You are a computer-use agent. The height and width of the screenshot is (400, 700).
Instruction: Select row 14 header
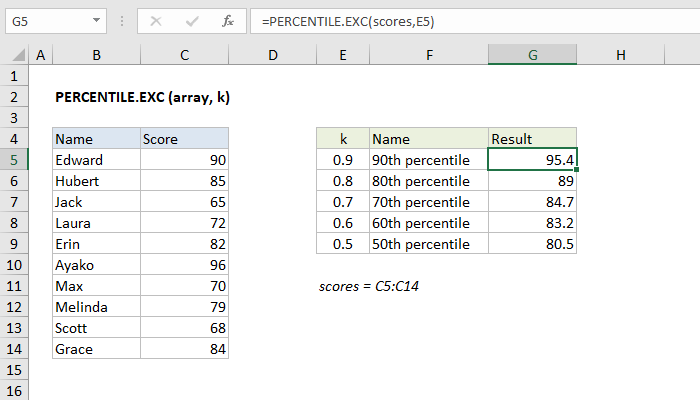pyautogui.click(x=14, y=349)
